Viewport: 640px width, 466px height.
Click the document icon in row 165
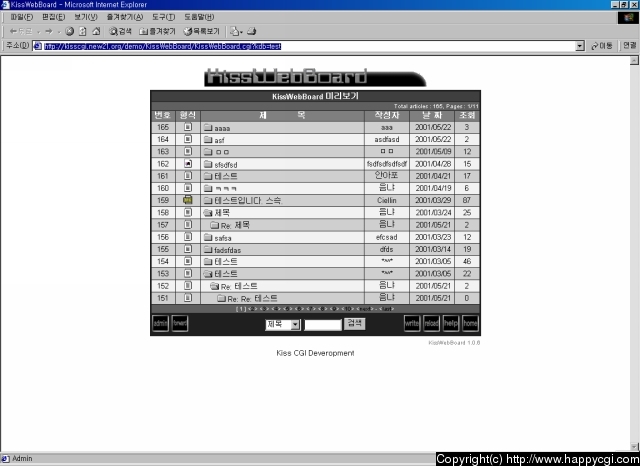188,127
